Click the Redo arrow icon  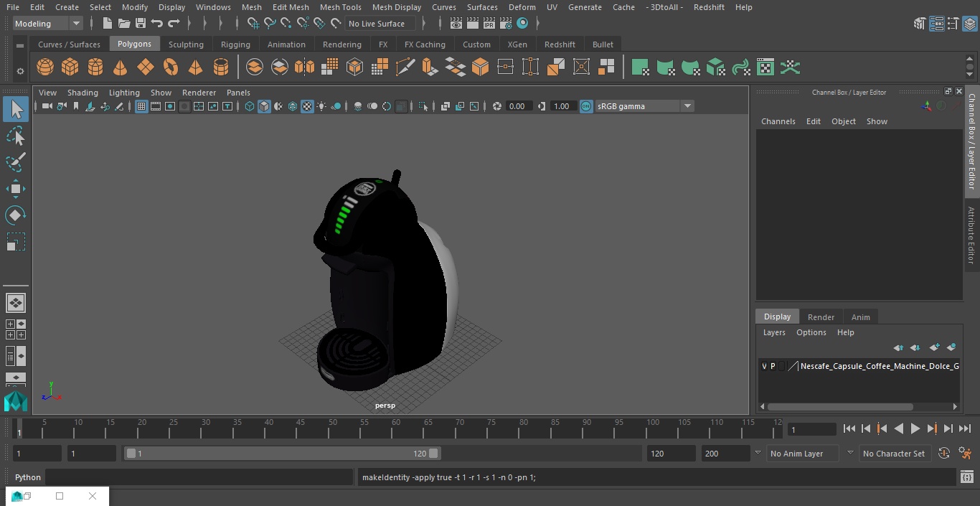(174, 24)
